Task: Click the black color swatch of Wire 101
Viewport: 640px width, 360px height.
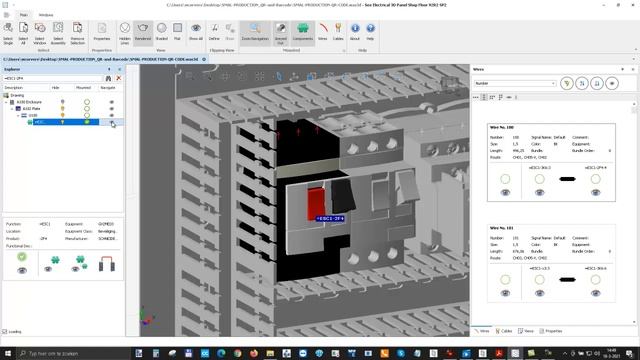Action: pyautogui.click(x=567, y=280)
